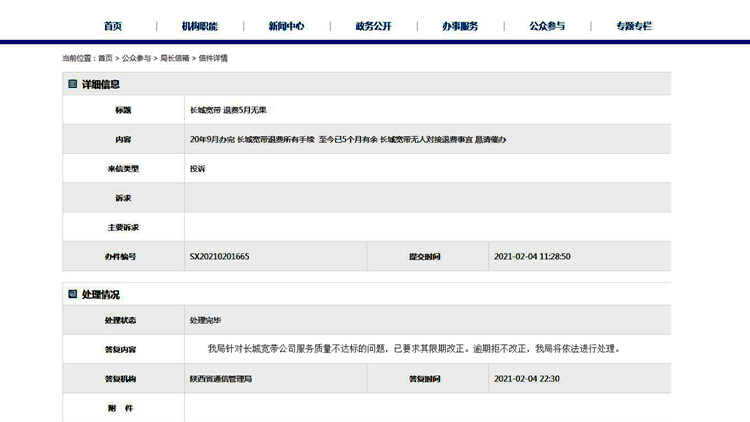Open the 专题专栏 navigation section
Viewport: 750px width, 422px height.
(634, 26)
